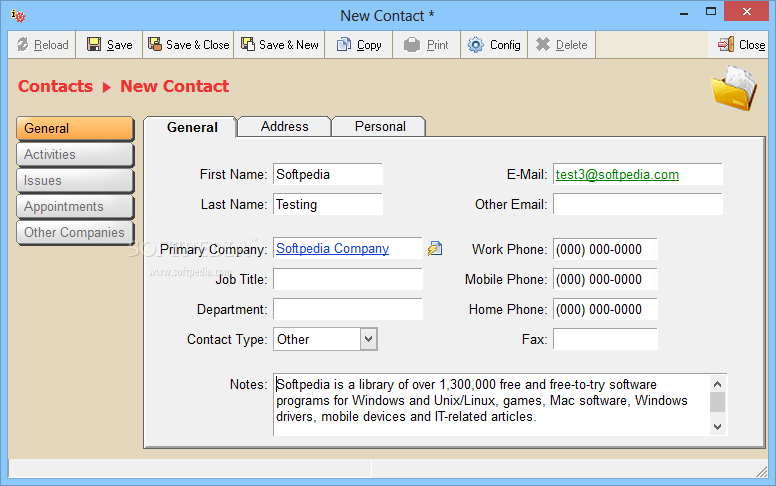
Task: Click the Home Phone field
Action: (605, 309)
